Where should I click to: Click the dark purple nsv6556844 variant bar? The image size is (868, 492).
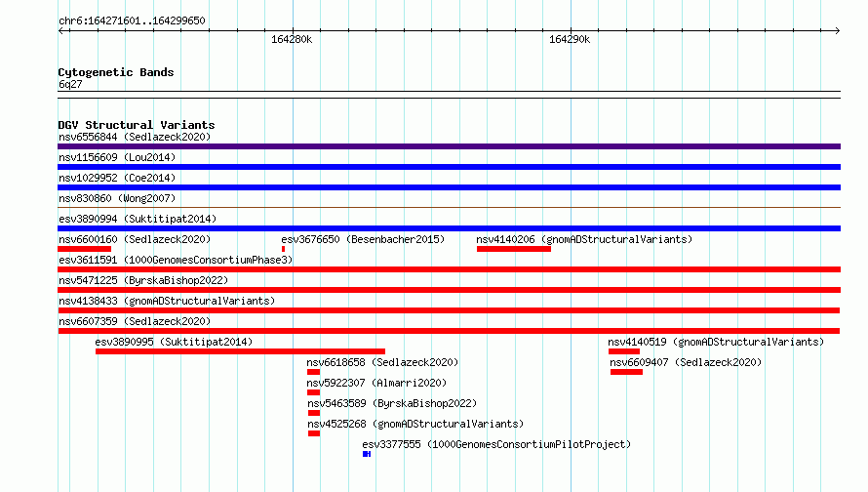coord(449,146)
